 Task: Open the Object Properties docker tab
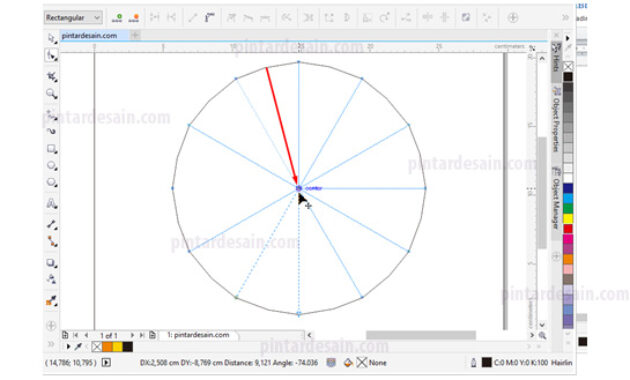pos(556,120)
